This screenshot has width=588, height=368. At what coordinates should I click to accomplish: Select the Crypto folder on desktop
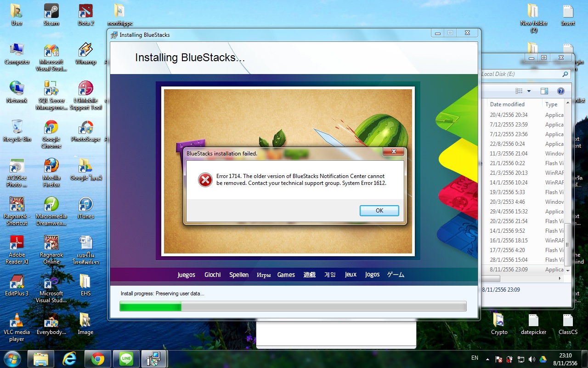pos(499,324)
